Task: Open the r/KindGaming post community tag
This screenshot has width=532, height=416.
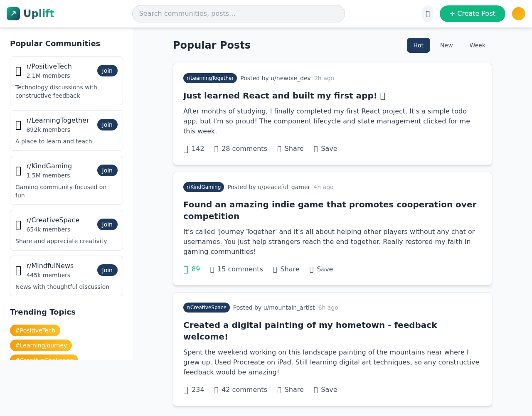Action: click(x=204, y=187)
